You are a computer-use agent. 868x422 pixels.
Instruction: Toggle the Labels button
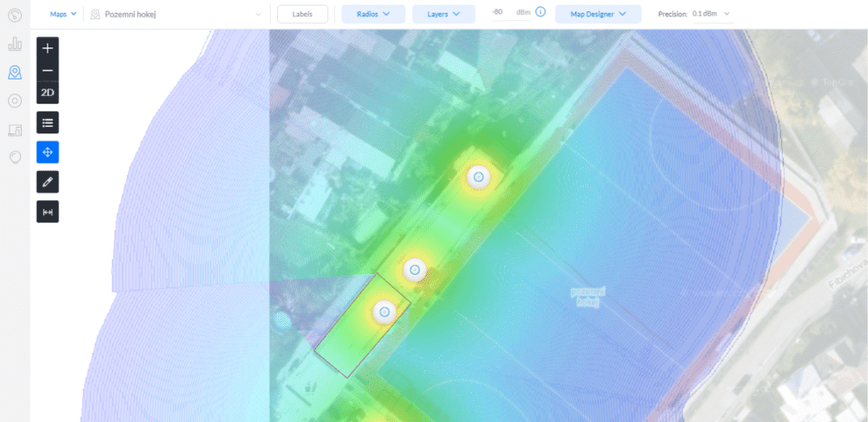[x=302, y=14]
